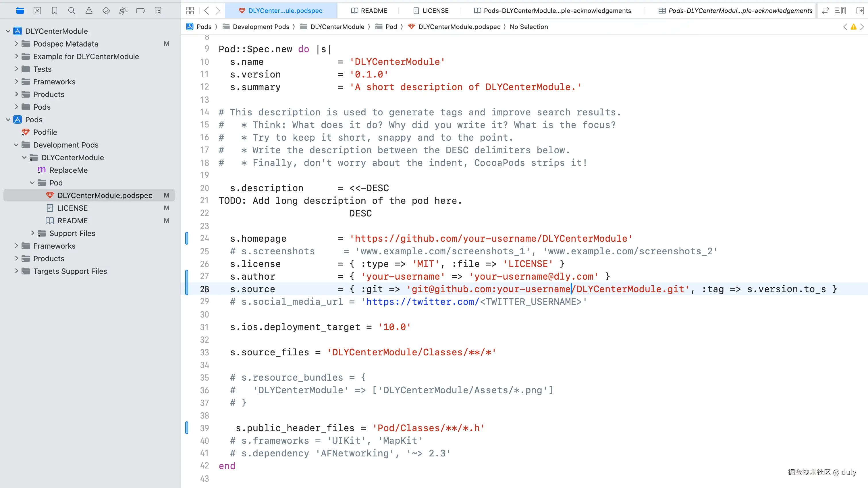Open the Test navigator diamond icon
The height and width of the screenshot is (488, 868).
click(x=106, y=11)
